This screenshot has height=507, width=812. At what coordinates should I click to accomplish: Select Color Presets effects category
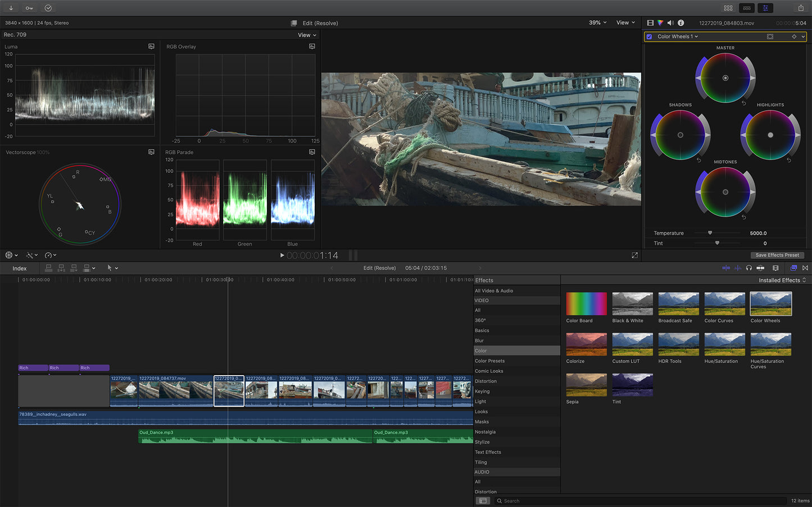489,361
